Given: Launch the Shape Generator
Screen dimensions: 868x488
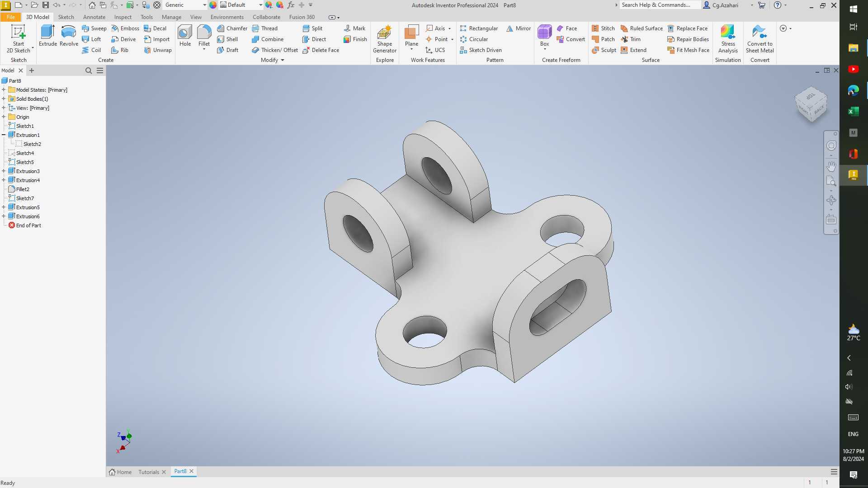Looking at the screenshot, I should (385, 39).
